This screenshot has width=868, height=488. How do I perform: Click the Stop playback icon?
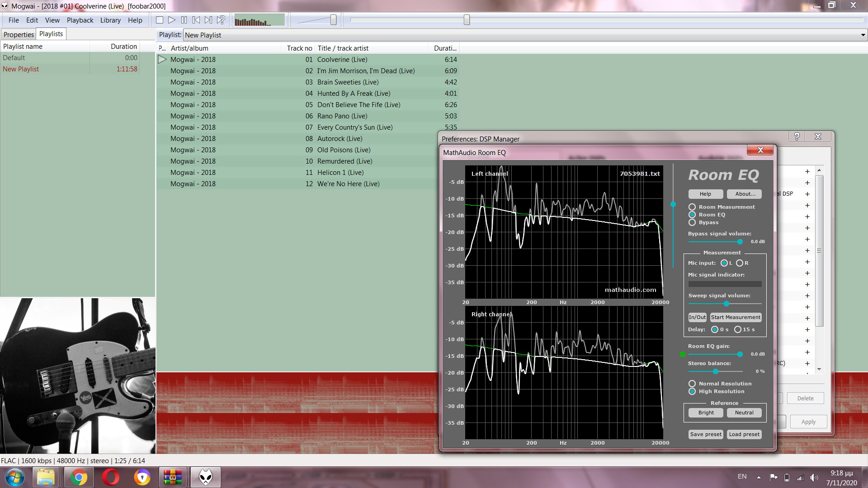coord(160,20)
